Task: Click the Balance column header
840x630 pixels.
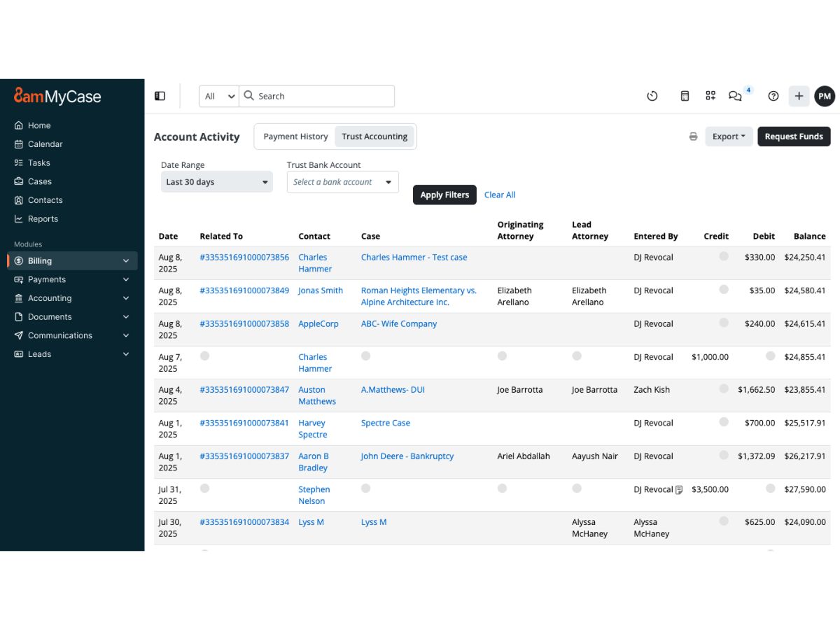Action: pos(809,236)
